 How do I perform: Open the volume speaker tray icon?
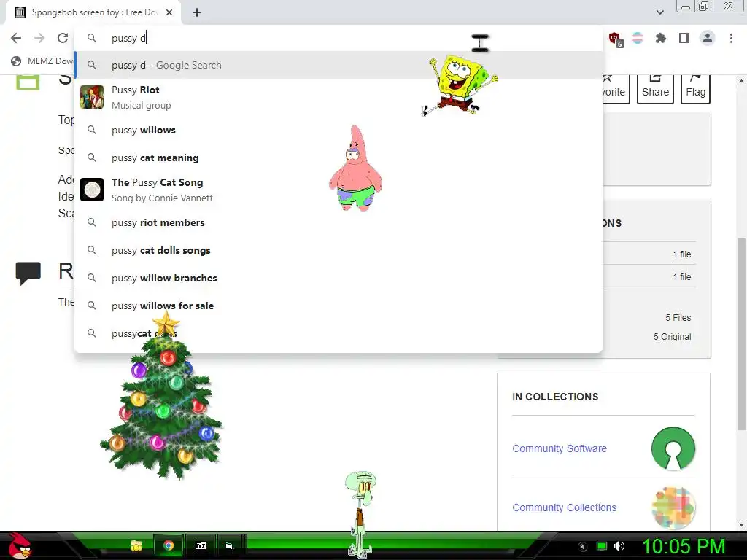click(619, 546)
